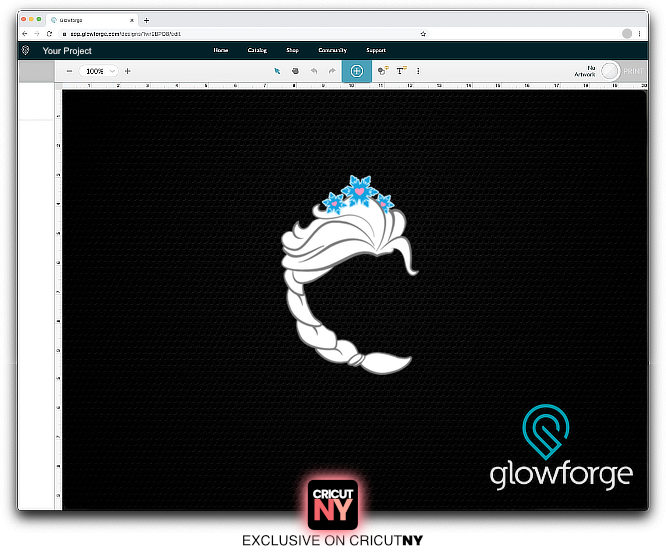Viewport: 666px width, 552px height.
Task: Select the glowforge browser tab
Action: [x=91, y=20]
